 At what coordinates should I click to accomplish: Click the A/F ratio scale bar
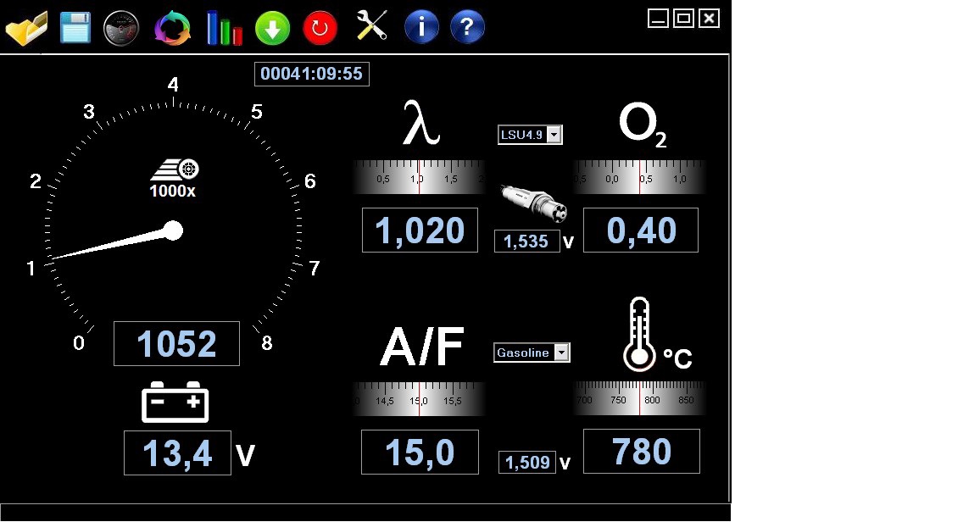(x=419, y=399)
